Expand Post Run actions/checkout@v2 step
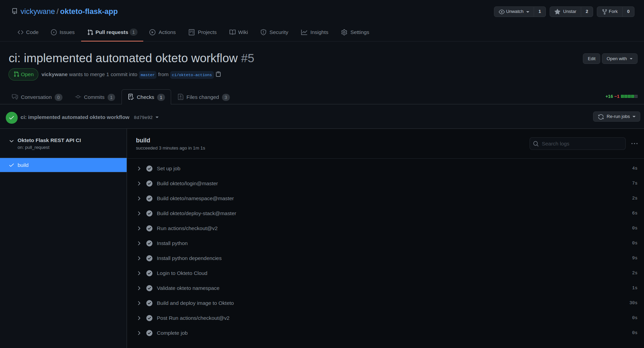 [x=139, y=318]
